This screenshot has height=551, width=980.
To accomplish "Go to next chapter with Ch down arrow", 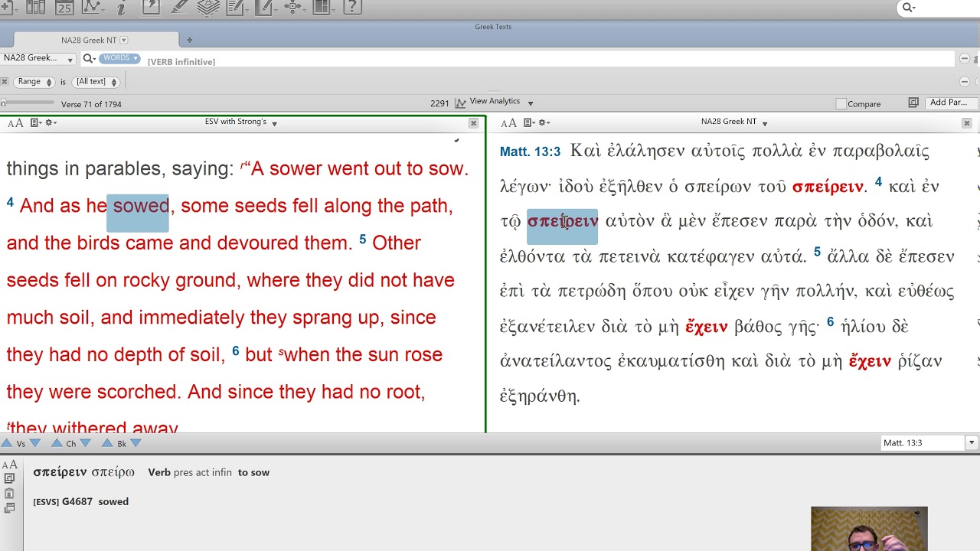I will point(86,443).
